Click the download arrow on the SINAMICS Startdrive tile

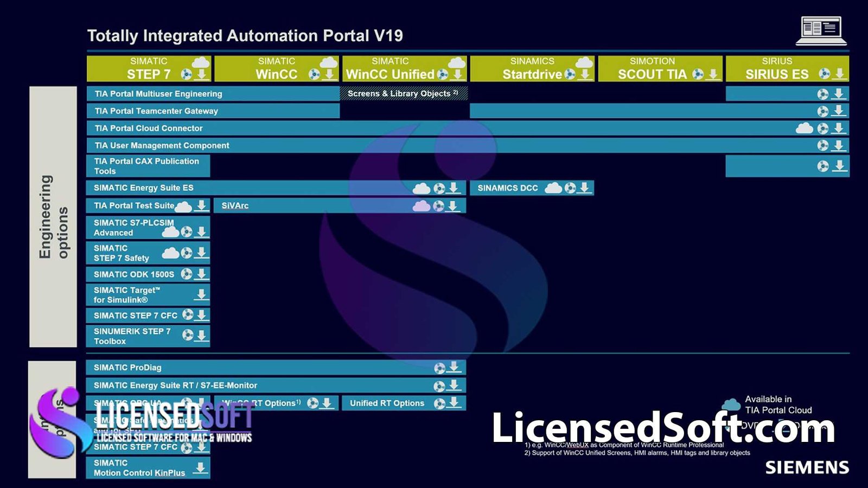coord(585,74)
